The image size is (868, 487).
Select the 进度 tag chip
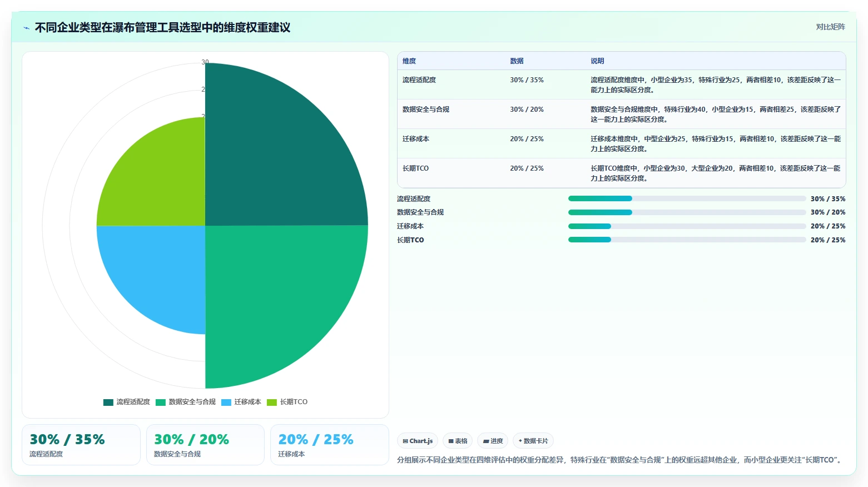[493, 441]
